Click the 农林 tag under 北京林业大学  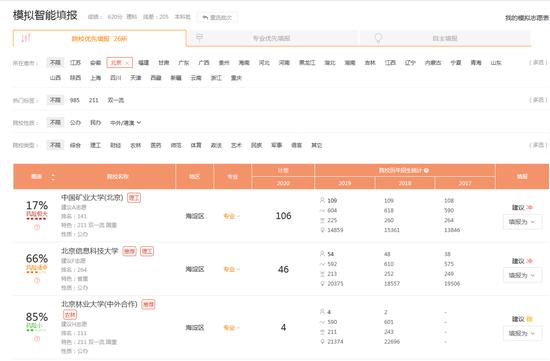(70, 315)
